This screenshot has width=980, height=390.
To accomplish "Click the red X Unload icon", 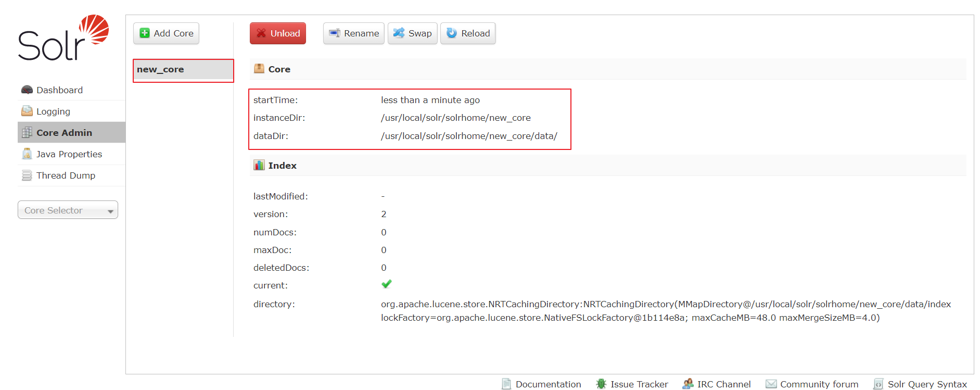I will (261, 33).
